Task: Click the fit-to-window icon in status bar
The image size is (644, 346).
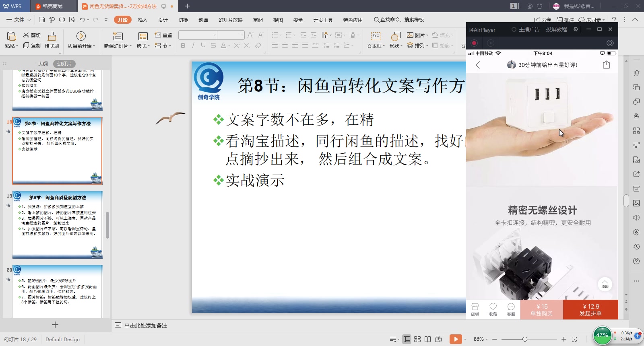Action: tap(574, 339)
